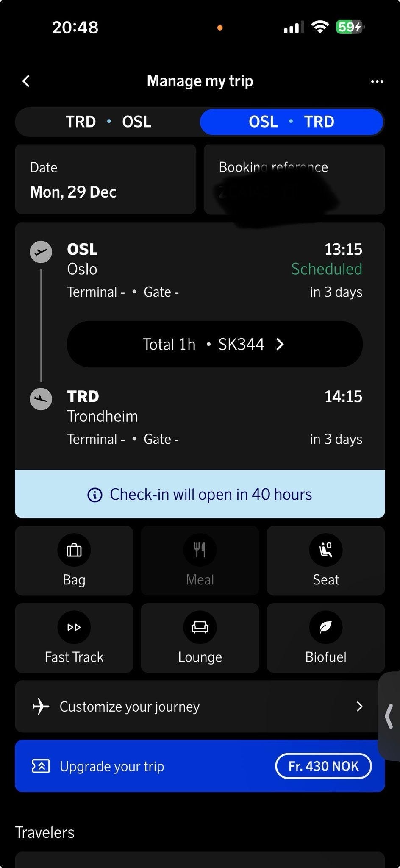Open the three-dot more options menu
The width and height of the screenshot is (400, 868).
tap(377, 81)
